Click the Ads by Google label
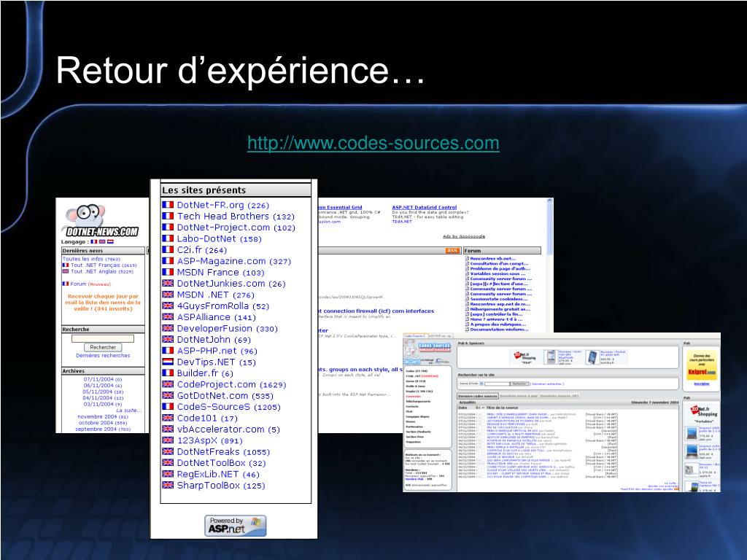Viewport: 747px width, 560px height. [x=463, y=236]
